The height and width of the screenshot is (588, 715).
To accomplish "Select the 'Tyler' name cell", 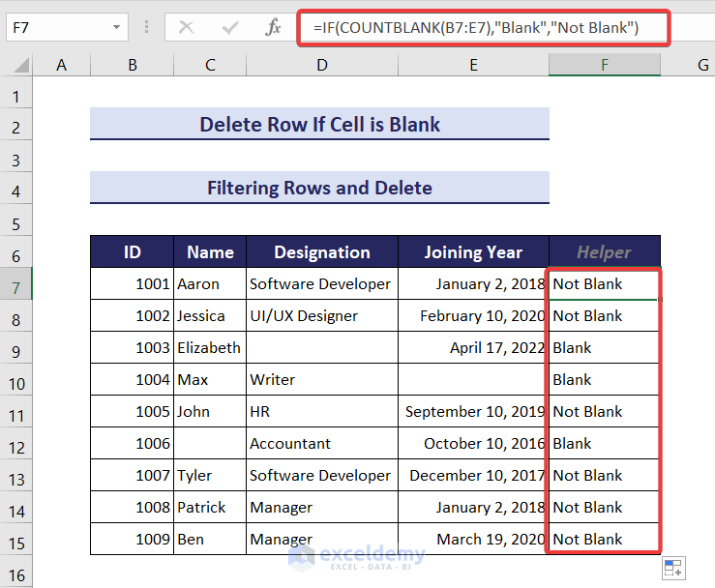I will click(x=210, y=475).
